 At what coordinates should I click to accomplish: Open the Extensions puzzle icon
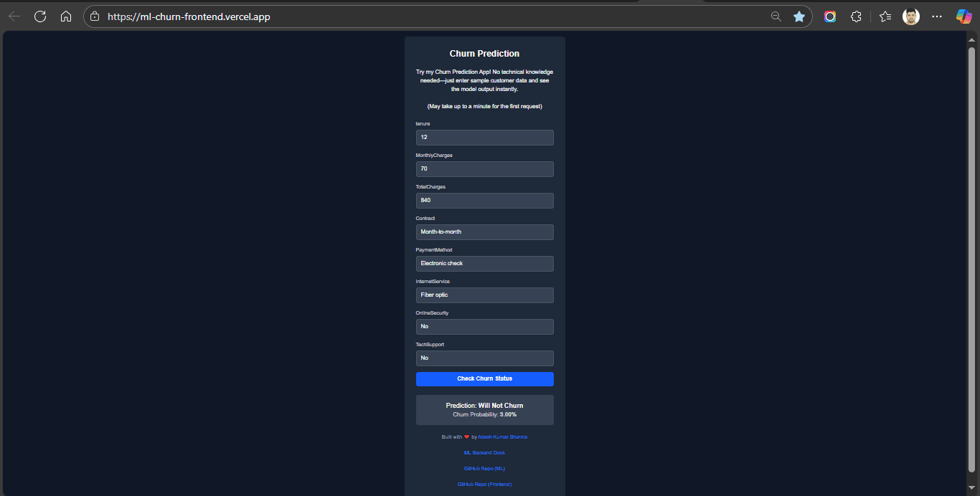click(x=856, y=16)
